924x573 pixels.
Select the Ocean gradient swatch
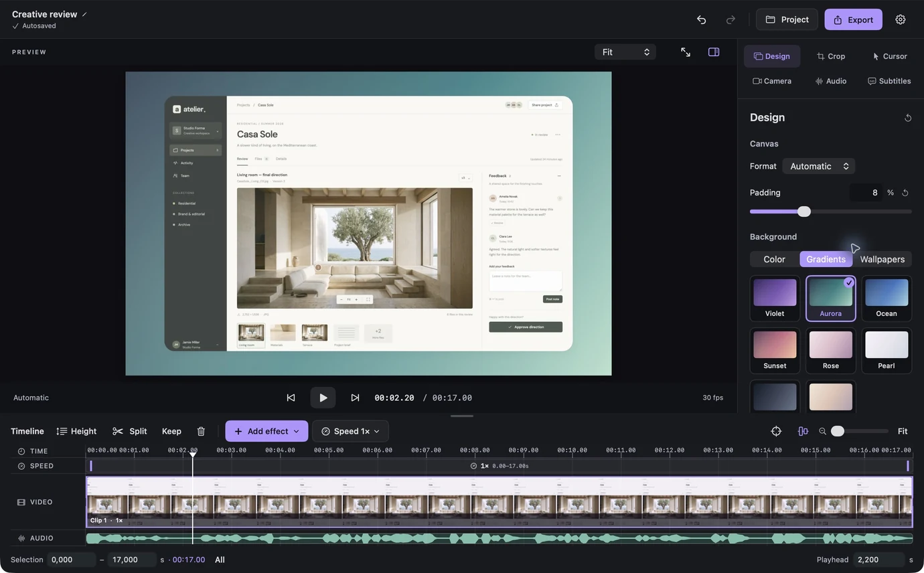pyautogui.click(x=887, y=299)
